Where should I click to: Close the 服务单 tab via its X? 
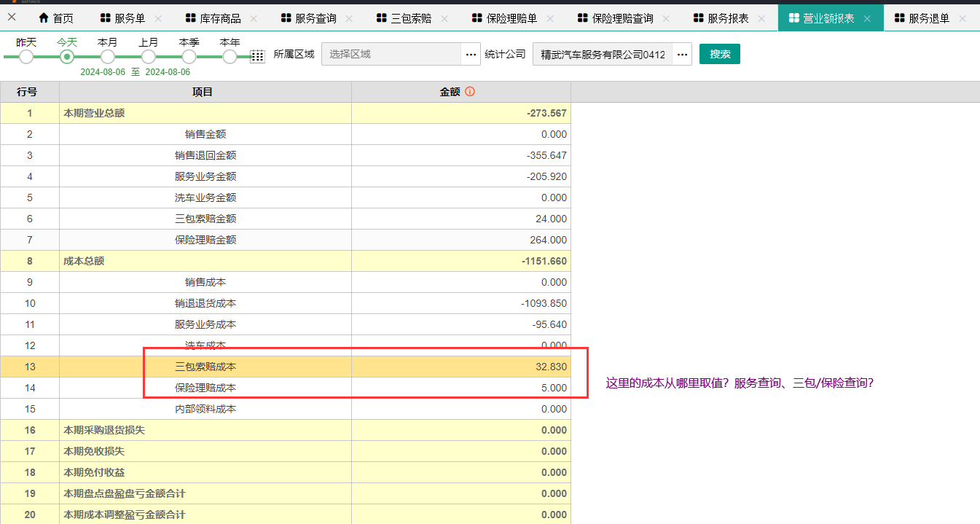pos(159,18)
